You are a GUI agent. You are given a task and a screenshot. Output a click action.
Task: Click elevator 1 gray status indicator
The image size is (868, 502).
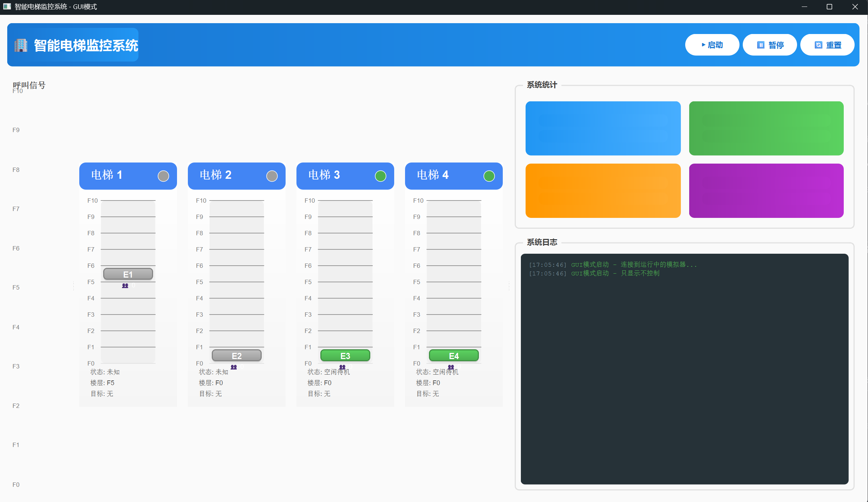click(x=163, y=176)
